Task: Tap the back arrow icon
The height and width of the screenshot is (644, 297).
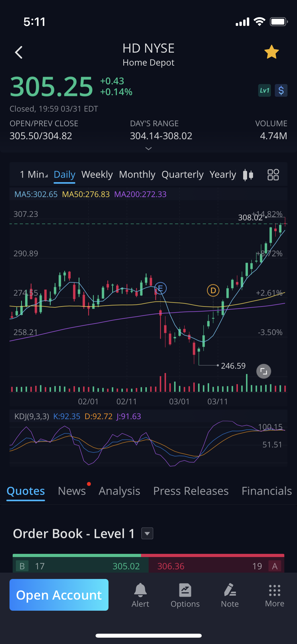Action: point(19,52)
